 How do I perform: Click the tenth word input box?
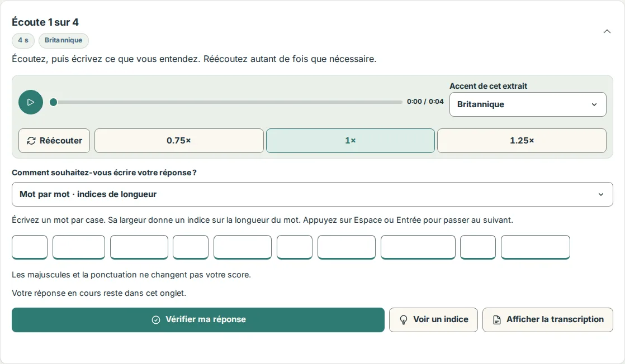536,247
